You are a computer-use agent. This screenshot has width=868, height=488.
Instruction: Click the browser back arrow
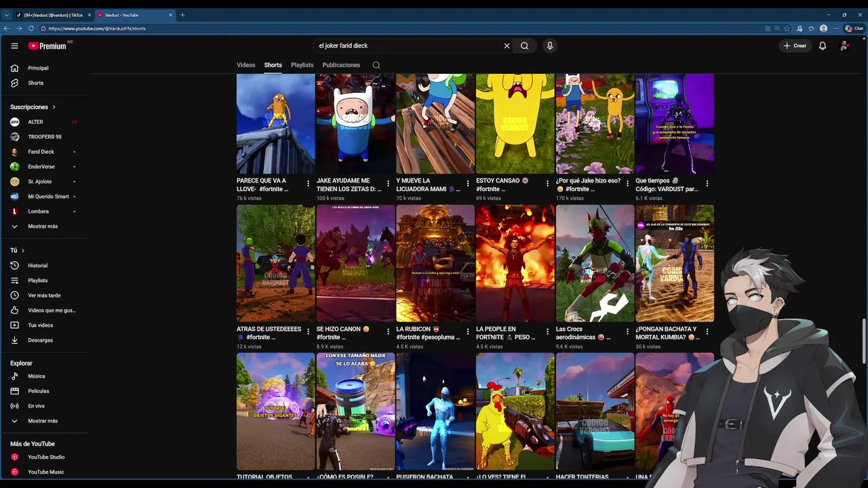pyautogui.click(x=7, y=28)
